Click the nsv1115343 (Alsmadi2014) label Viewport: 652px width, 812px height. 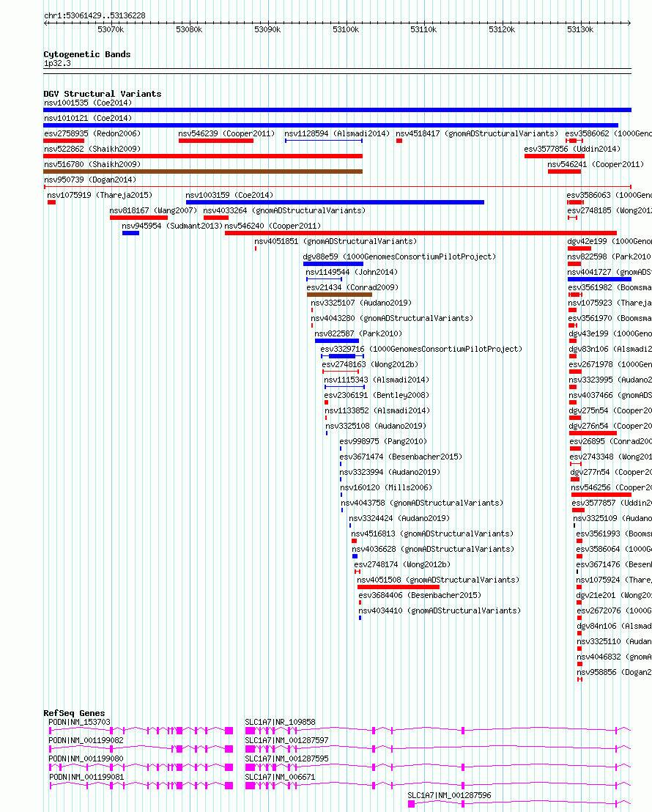click(x=377, y=380)
